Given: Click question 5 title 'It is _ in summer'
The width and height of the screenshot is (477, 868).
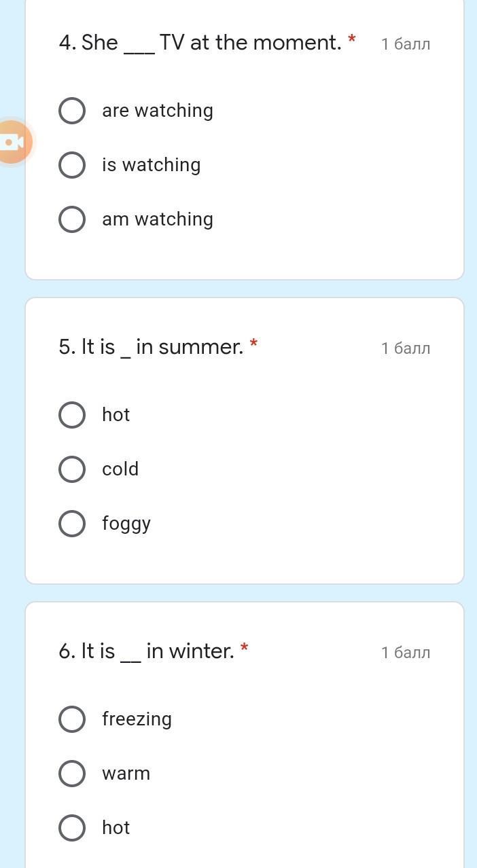Looking at the screenshot, I should click(x=151, y=347).
